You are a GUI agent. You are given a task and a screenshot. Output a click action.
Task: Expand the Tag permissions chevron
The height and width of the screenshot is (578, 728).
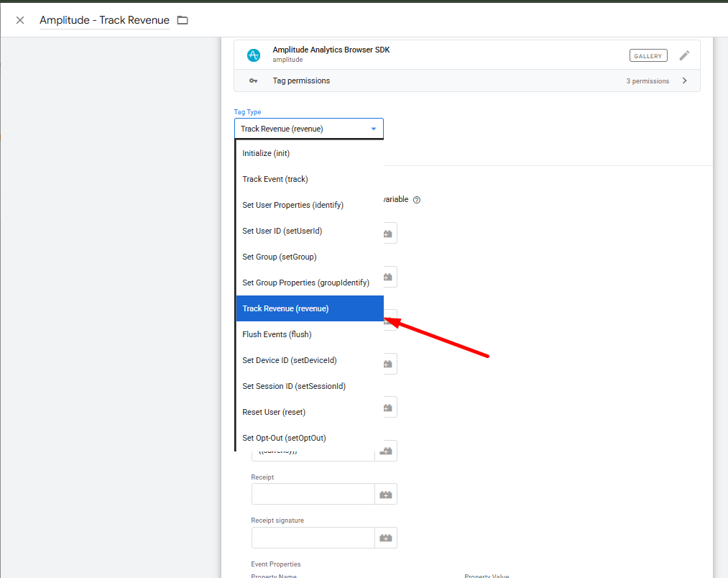[x=684, y=81]
